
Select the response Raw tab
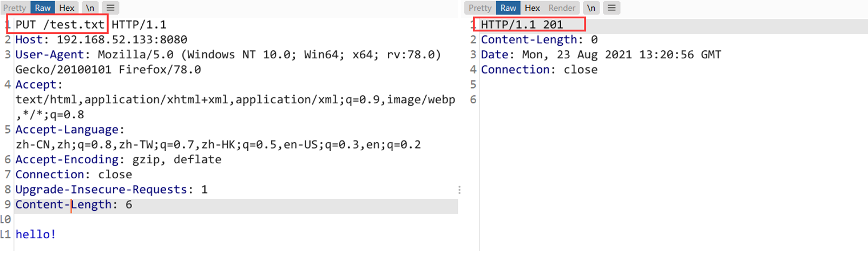(508, 8)
